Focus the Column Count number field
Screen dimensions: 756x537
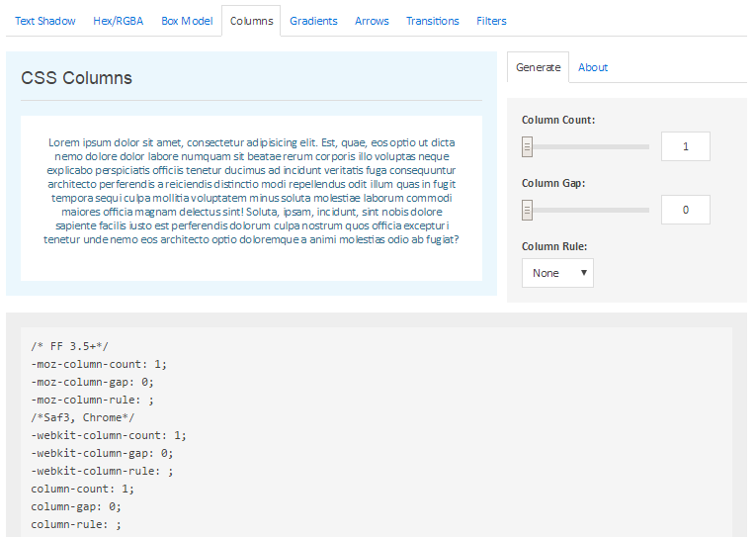(685, 146)
